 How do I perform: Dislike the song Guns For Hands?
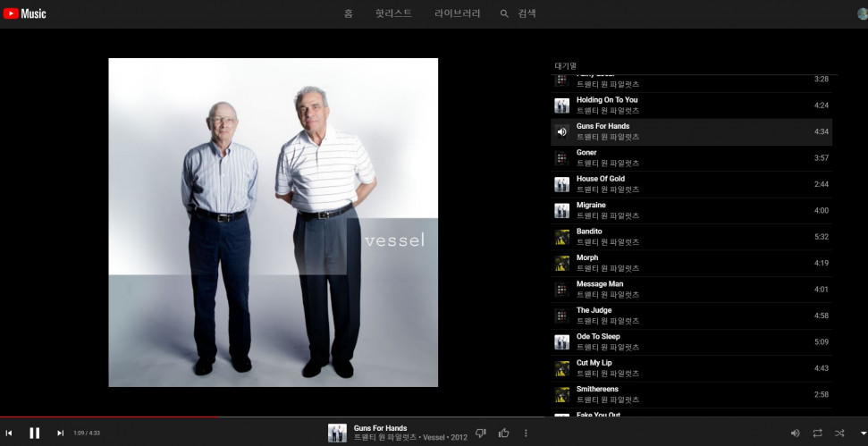pos(481,433)
